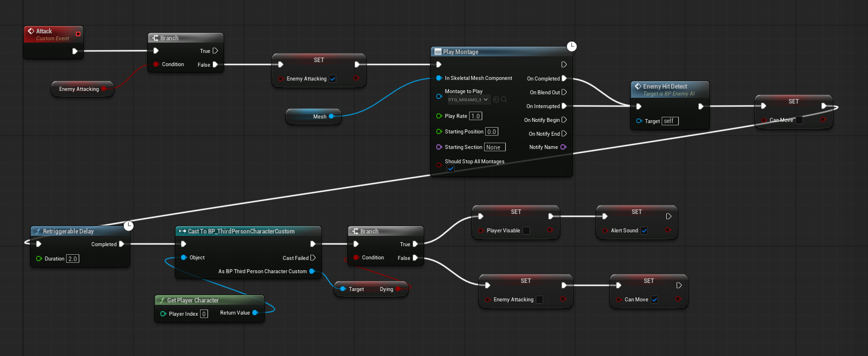This screenshot has height=356, width=868.
Task: Click the Player Index 0 field
Action: (204, 314)
